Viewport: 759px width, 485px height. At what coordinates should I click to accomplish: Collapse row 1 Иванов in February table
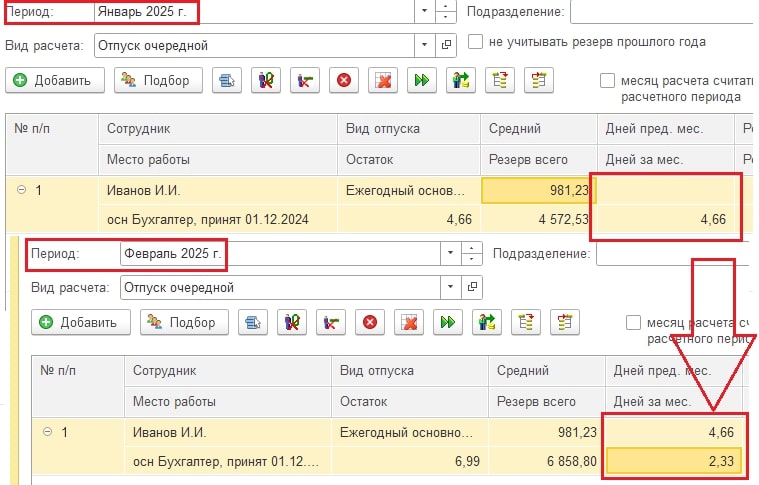coord(47,431)
